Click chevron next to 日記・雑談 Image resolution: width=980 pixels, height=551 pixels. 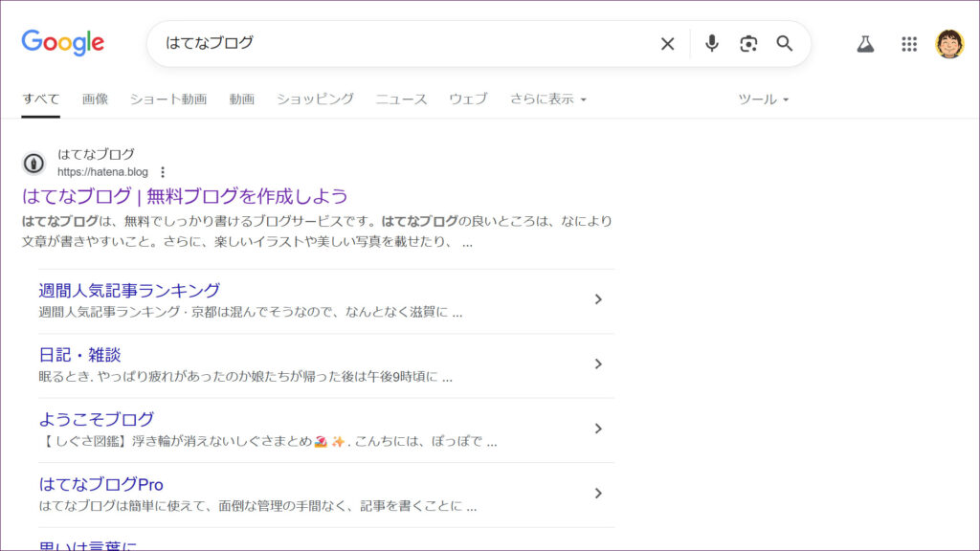click(598, 364)
